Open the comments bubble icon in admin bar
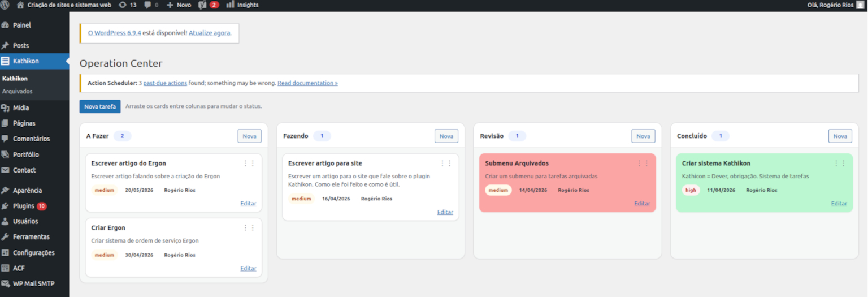Image resolution: width=868 pixels, height=297 pixels. (x=147, y=5)
